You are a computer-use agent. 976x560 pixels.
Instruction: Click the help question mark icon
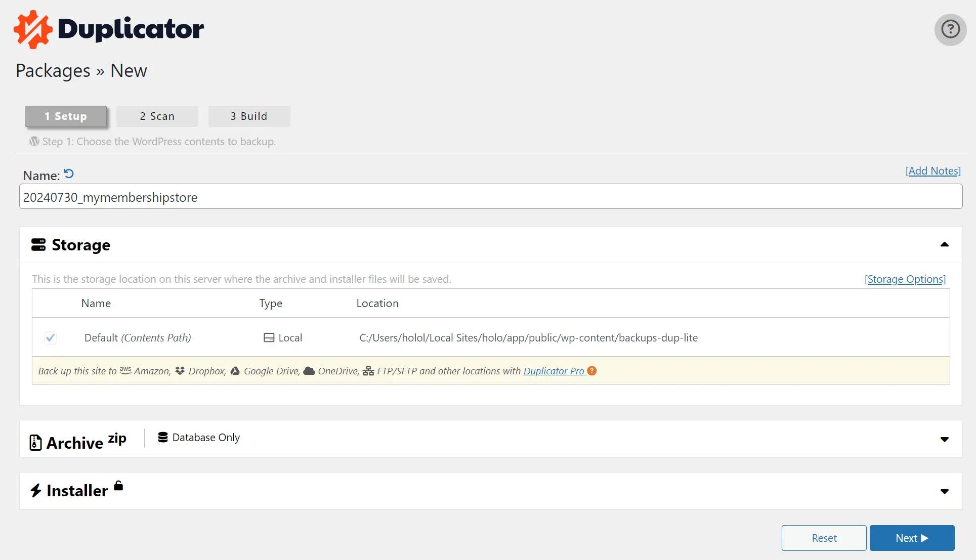point(950,29)
